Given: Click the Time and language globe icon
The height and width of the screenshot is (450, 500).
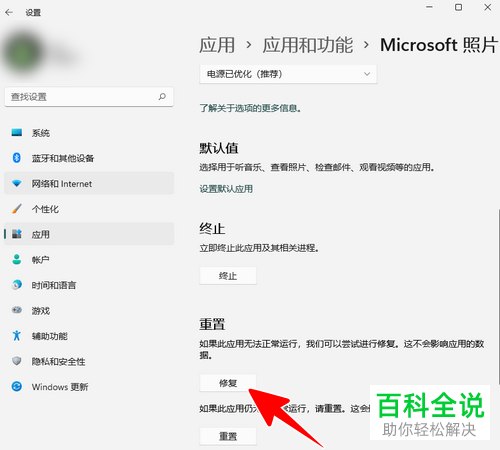Looking at the screenshot, I should pos(17,285).
